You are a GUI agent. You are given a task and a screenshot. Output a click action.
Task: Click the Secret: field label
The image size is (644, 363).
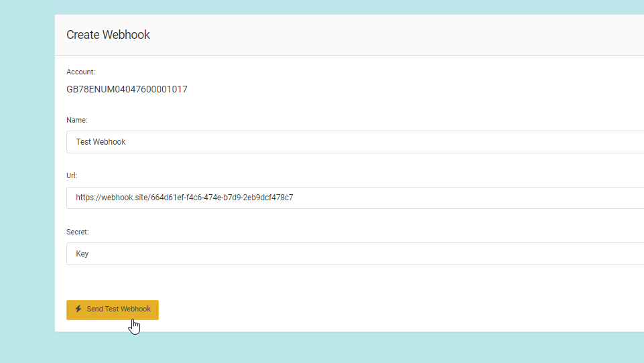tap(77, 232)
